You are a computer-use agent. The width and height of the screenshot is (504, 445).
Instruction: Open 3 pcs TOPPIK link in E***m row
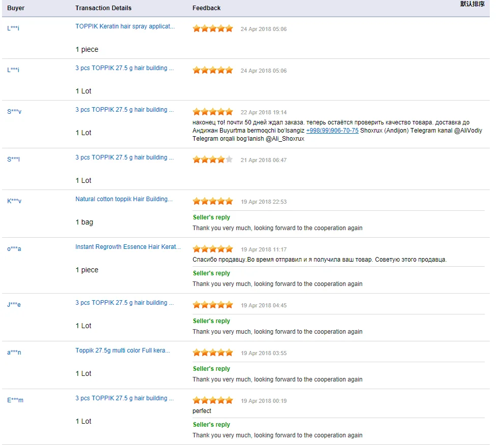[x=124, y=398]
